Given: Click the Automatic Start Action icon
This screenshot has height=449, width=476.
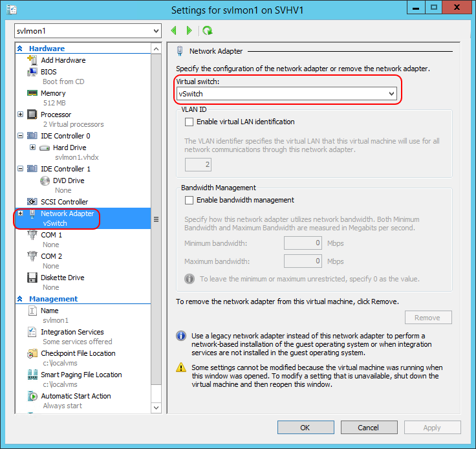Looking at the screenshot, I should pos(32,396).
